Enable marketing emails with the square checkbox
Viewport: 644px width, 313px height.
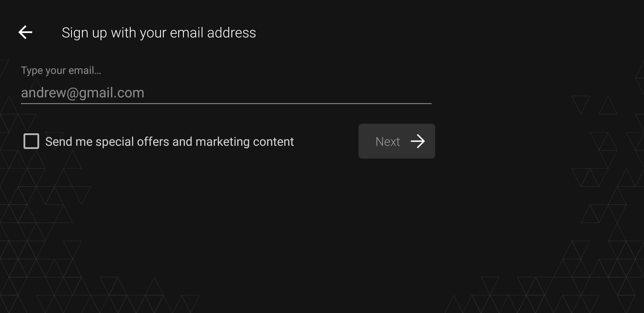click(31, 141)
